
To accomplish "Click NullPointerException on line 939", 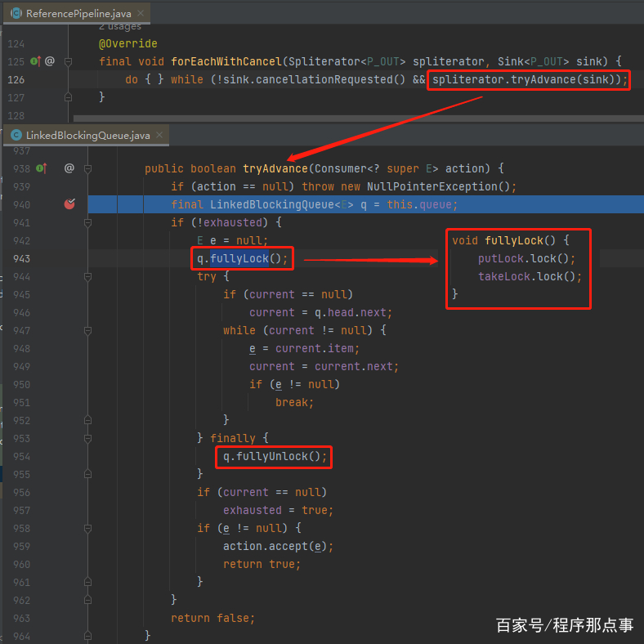I will click(x=432, y=186).
